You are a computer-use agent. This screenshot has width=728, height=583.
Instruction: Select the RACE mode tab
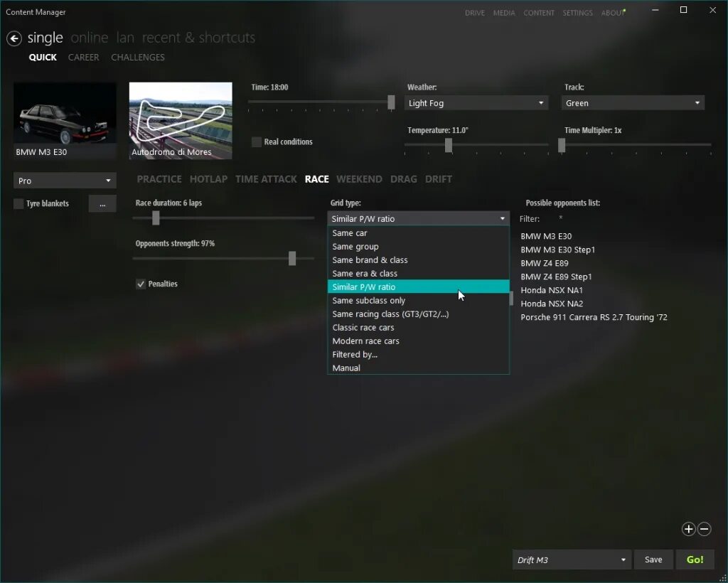[x=316, y=179]
